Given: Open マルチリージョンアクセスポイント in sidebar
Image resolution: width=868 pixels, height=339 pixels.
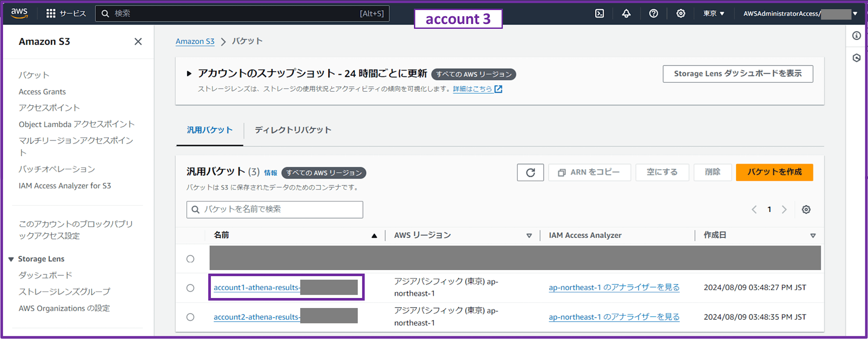Looking at the screenshot, I should [x=76, y=146].
